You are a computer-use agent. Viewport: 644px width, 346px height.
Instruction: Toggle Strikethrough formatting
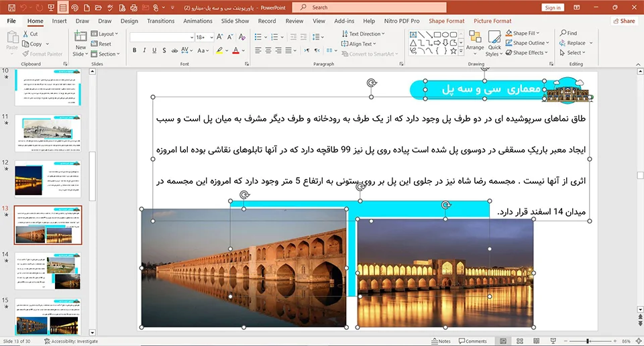174,50
